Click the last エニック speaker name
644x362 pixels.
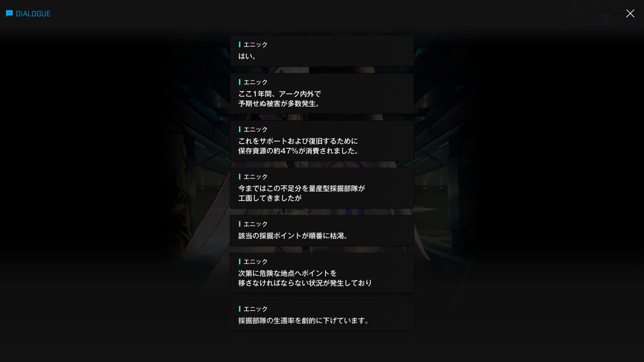(256, 309)
